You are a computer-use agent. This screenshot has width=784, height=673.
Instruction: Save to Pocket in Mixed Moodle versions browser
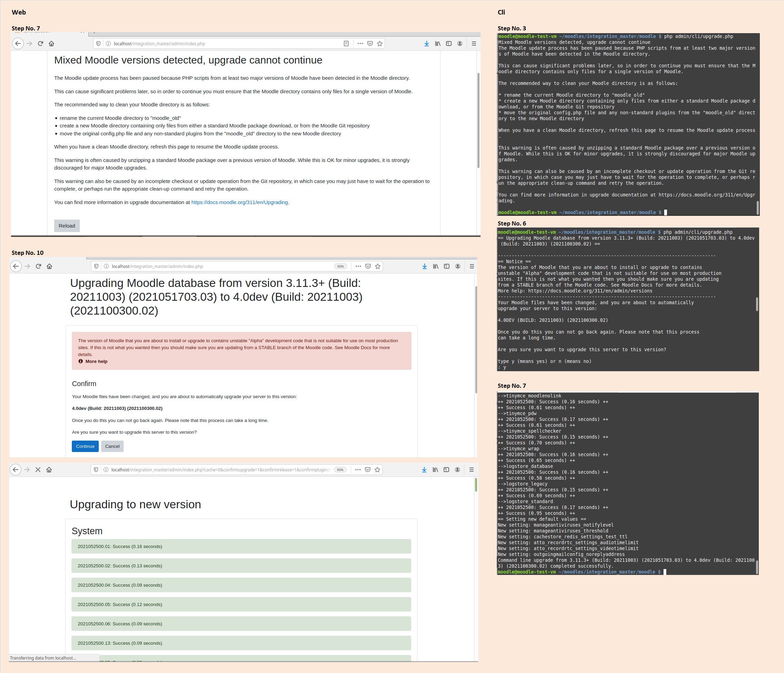pos(370,44)
